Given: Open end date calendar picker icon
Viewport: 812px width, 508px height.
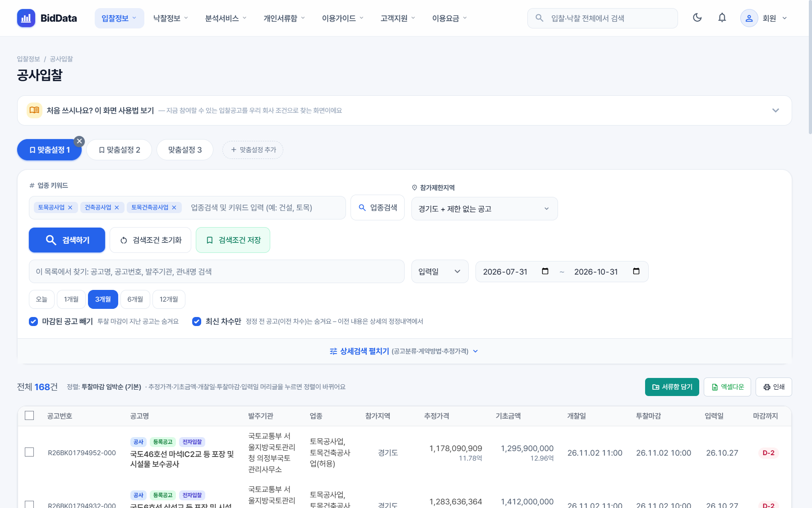Looking at the screenshot, I should pos(636,271).
